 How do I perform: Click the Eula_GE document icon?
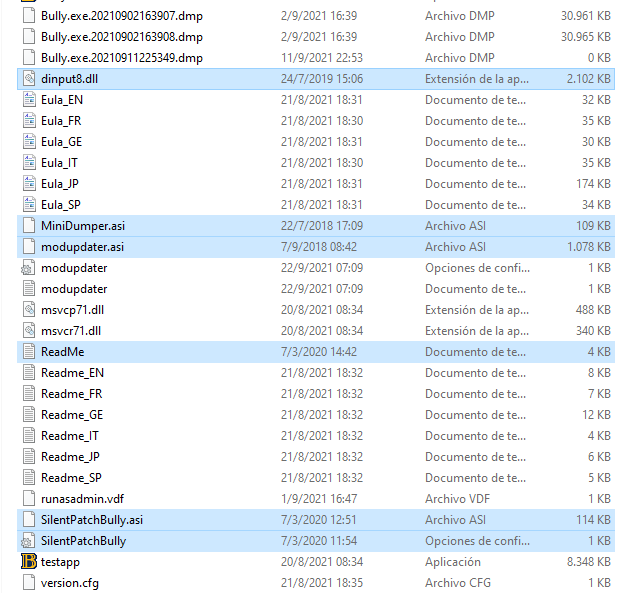click(x=29, y=142)
